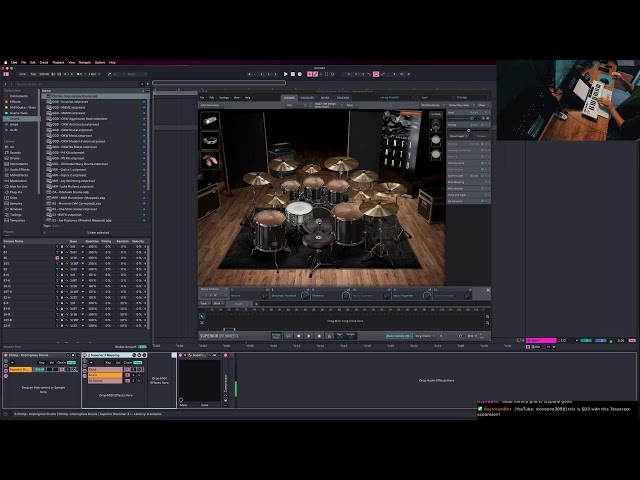Image resolution: width=640 pixels, height=480 pixels.
Task: Zoom in the Superior Drummer song track
Action: tap(487, 317)
